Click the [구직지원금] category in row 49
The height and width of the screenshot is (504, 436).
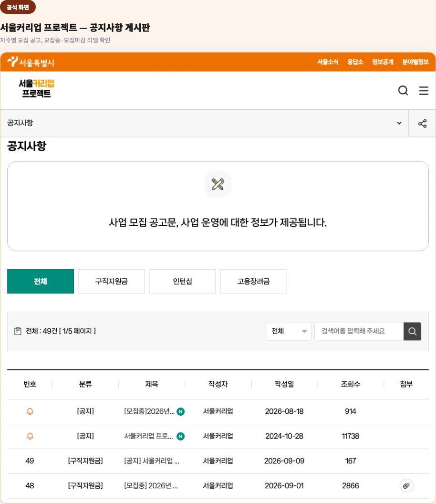click(85, 461)
